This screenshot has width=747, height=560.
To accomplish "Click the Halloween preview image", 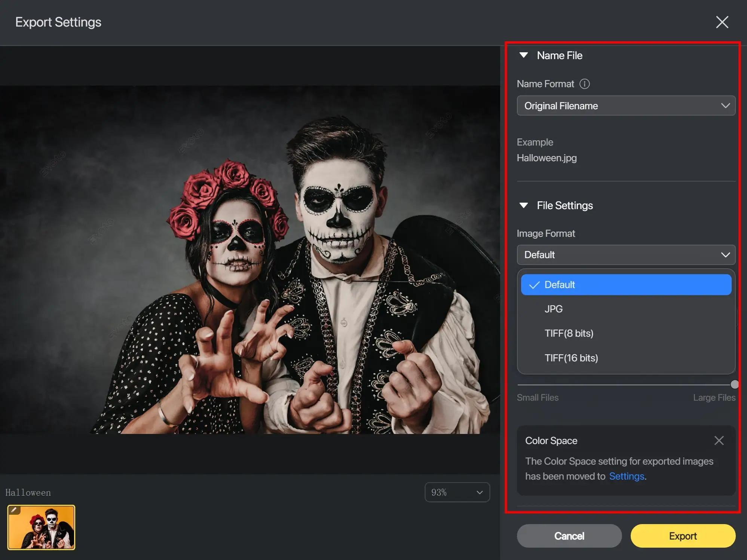I will click(250, 260).
